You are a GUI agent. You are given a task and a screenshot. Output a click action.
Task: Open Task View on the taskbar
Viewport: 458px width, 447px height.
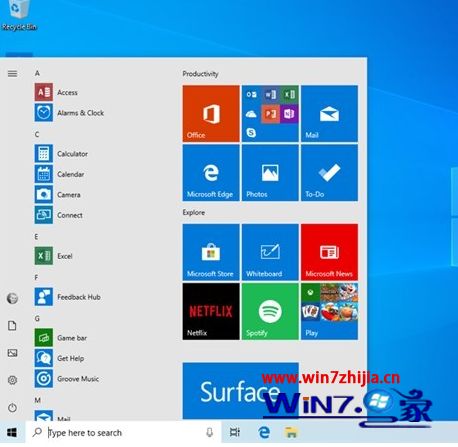(x=235, y=433)
